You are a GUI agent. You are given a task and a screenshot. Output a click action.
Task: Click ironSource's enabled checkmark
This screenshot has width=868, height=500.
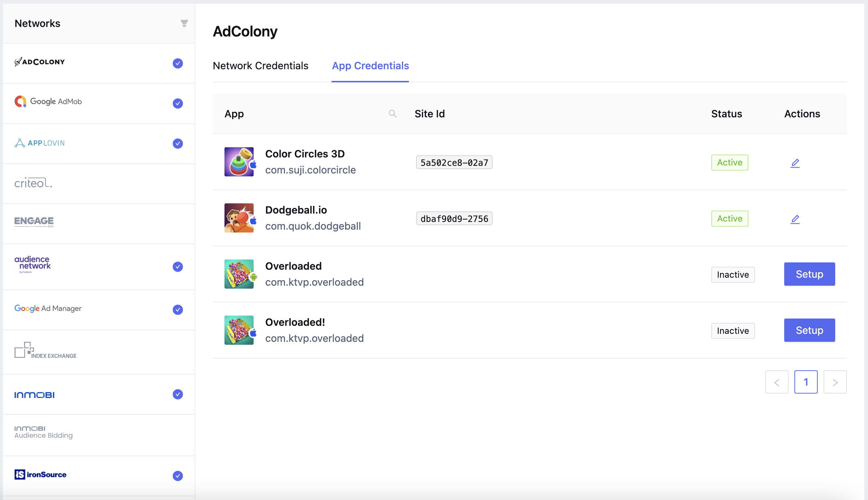coord(178,476)
